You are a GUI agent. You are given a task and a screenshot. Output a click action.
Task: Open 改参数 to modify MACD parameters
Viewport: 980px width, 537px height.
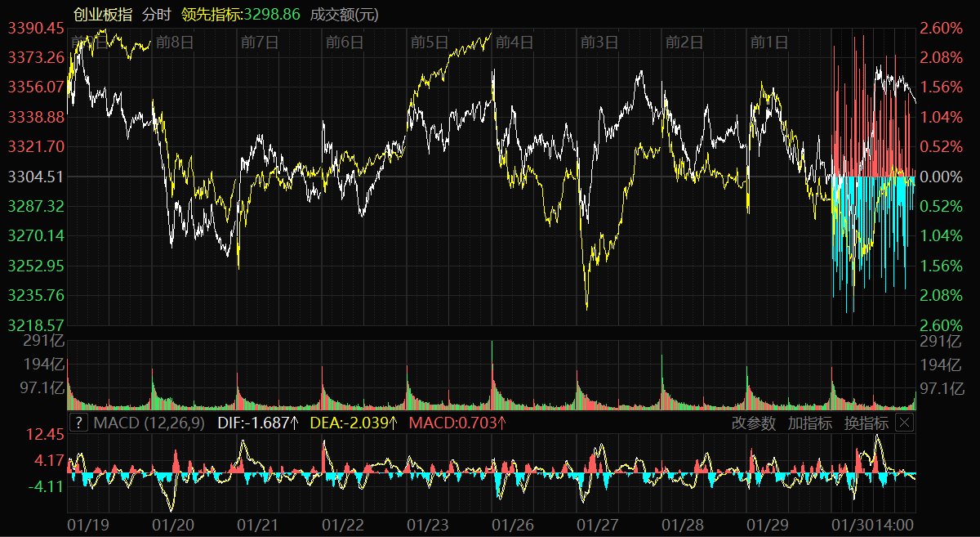[x=754, y=423]
